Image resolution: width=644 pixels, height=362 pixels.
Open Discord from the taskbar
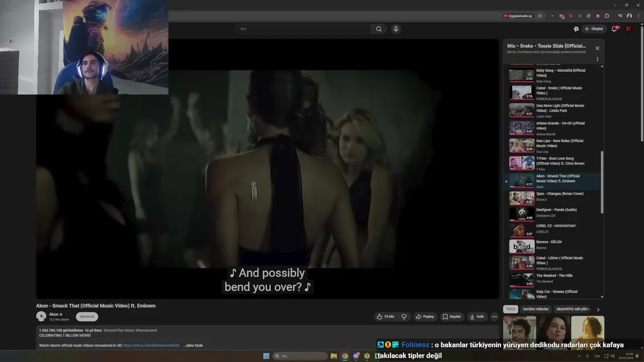tap(356, 356)
